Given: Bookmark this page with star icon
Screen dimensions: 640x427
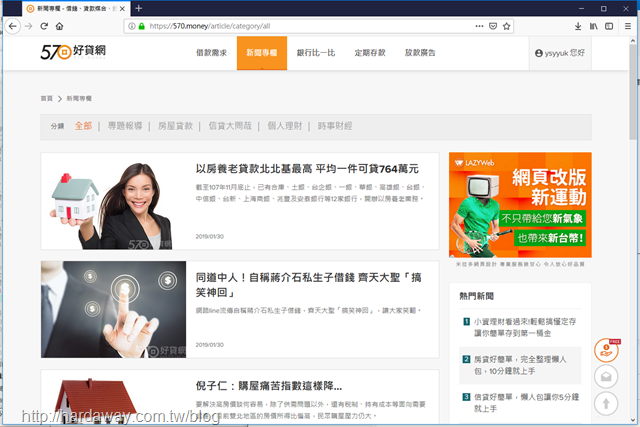Looking at the screenshot, I should coord(507,26).
